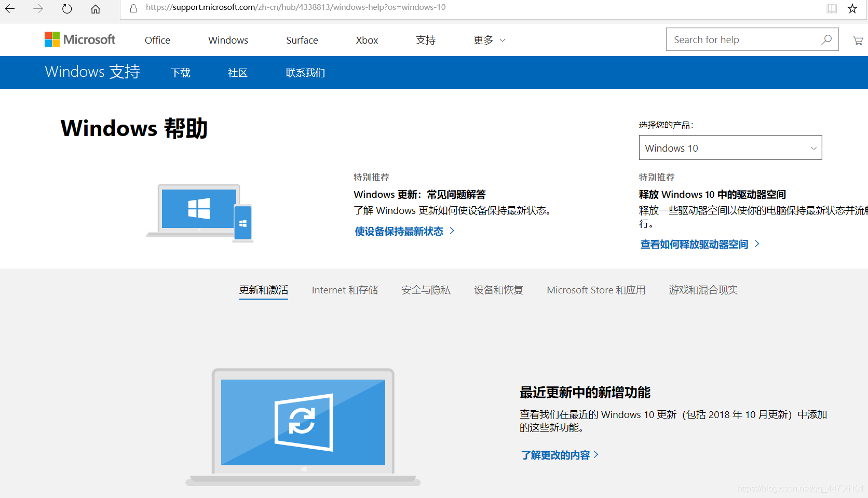Click the address bar URL
This screenshot has width=868, height=498.
(x=296, y=7)
